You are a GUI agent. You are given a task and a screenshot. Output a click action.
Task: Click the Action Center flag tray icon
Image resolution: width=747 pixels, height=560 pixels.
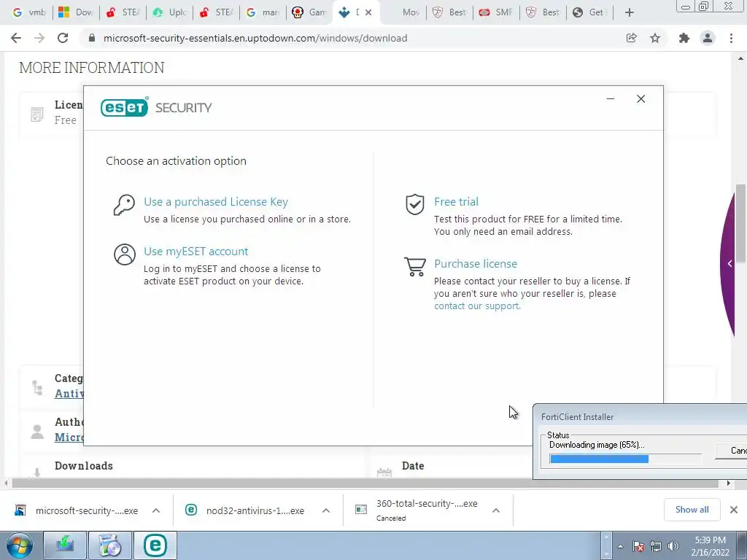tap(638, 546)
